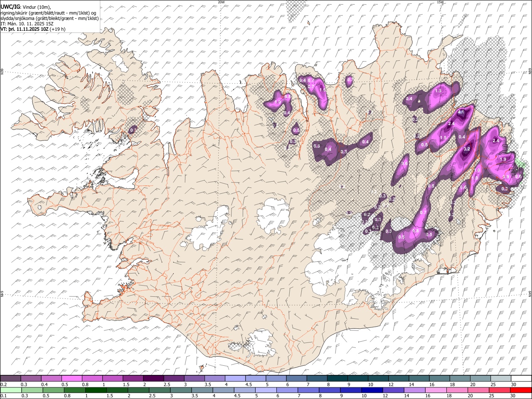Click the 30 label in upper legend row
This screenshot has width=532, height=399.
pyautogui.click(x=514, y=384)
